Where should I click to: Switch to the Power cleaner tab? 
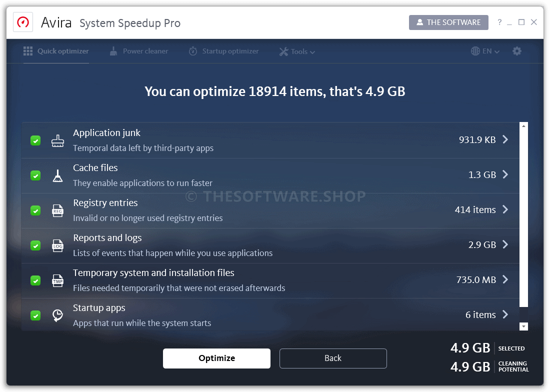point(139,51)
